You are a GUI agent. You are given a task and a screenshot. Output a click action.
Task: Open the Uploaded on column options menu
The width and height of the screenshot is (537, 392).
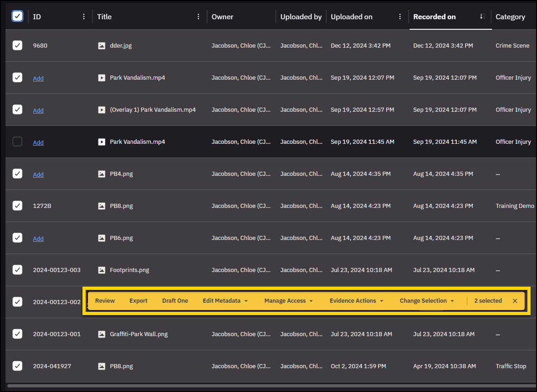tap(400, 16)
